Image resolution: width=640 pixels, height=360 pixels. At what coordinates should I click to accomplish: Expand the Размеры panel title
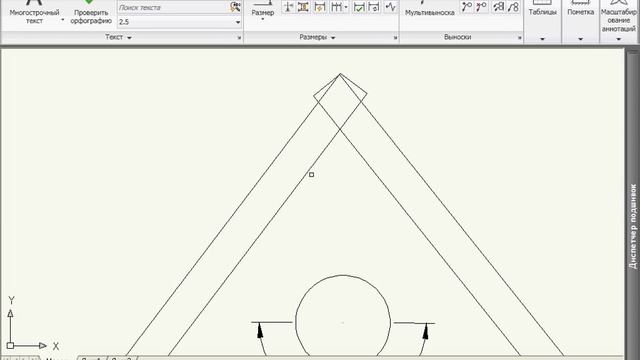pos(317,37)
